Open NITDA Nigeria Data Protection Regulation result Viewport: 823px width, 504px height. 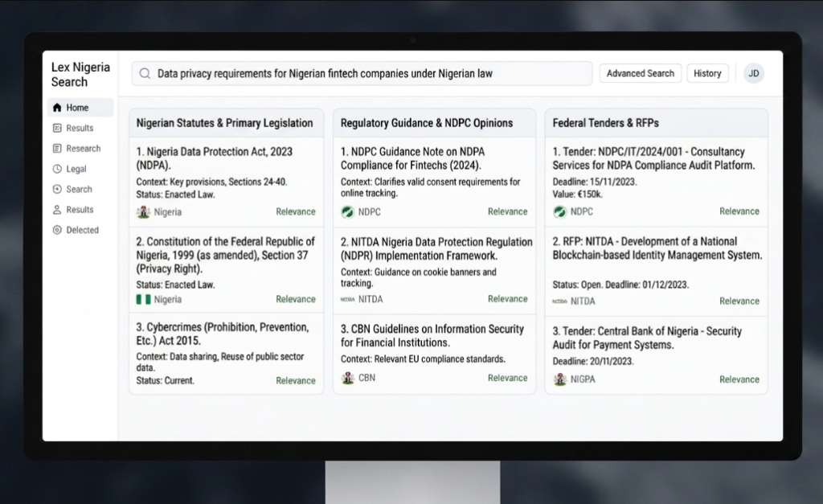(x=436, y=249)
